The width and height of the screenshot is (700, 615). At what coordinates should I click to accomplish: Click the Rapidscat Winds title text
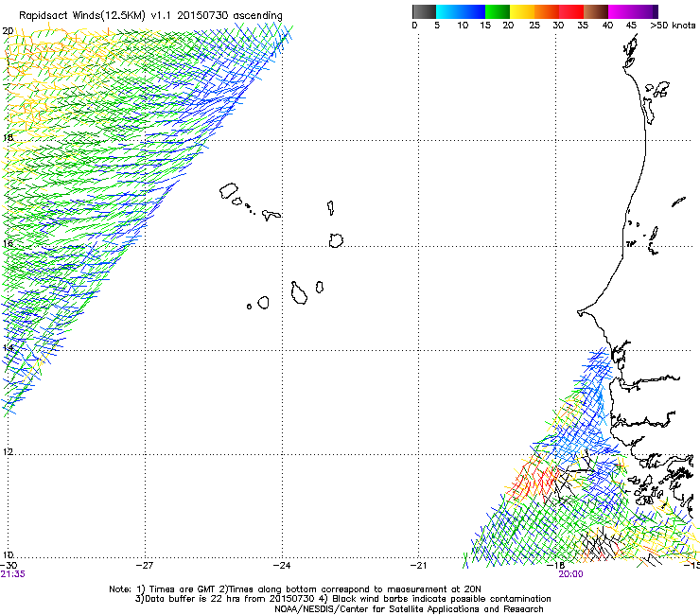coord(150,16)
